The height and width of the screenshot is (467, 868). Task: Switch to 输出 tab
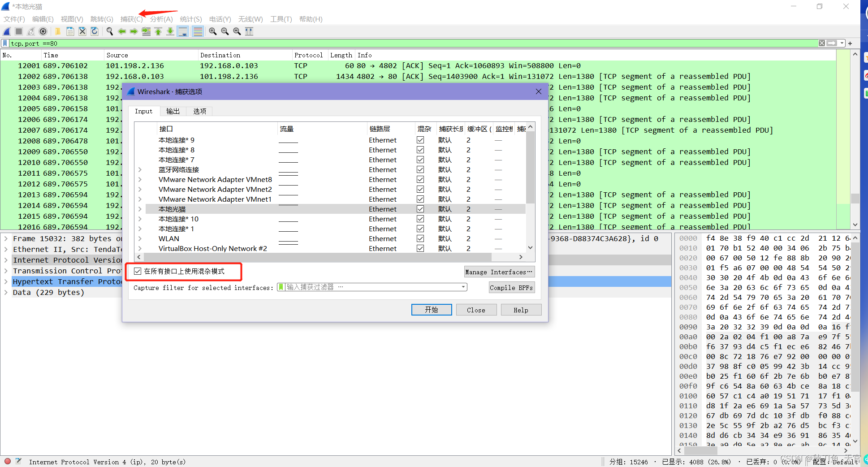(173, 111)
